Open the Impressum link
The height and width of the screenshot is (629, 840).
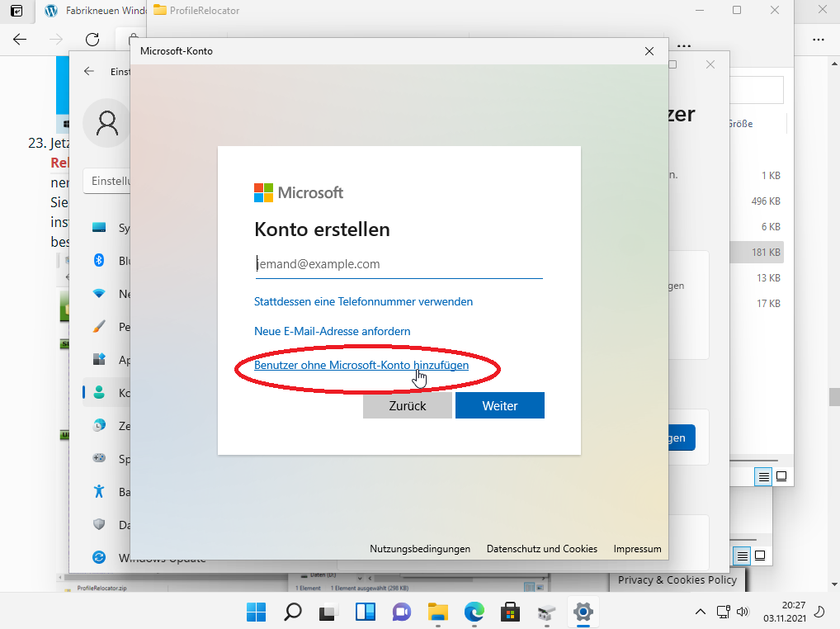[638, 549]
